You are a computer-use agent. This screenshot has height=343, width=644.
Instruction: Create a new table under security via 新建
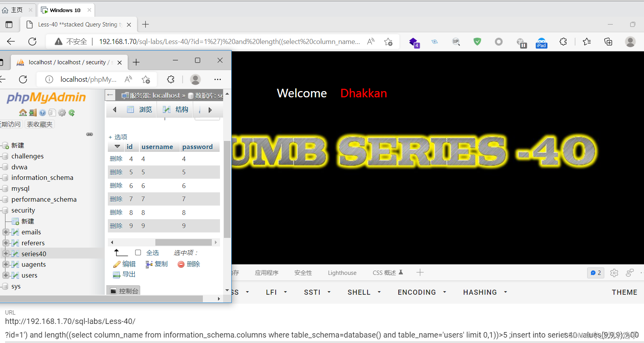tap(28, 221)
